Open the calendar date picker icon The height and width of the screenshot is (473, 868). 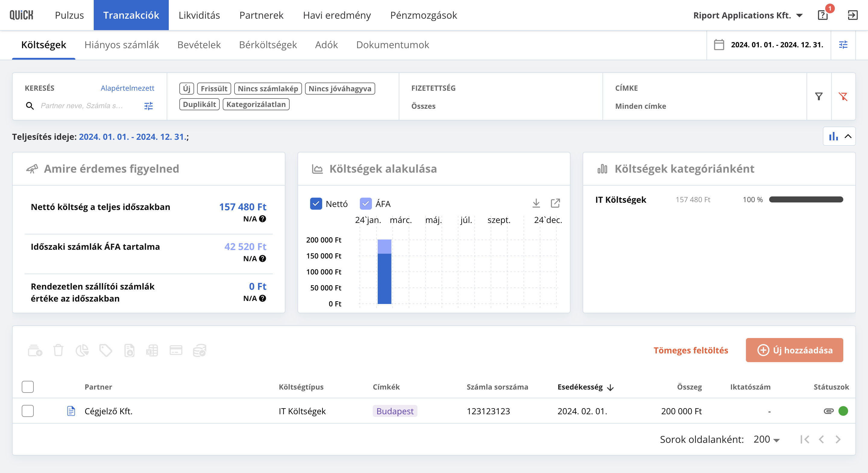pyautogui.click(x=719, y=45)
